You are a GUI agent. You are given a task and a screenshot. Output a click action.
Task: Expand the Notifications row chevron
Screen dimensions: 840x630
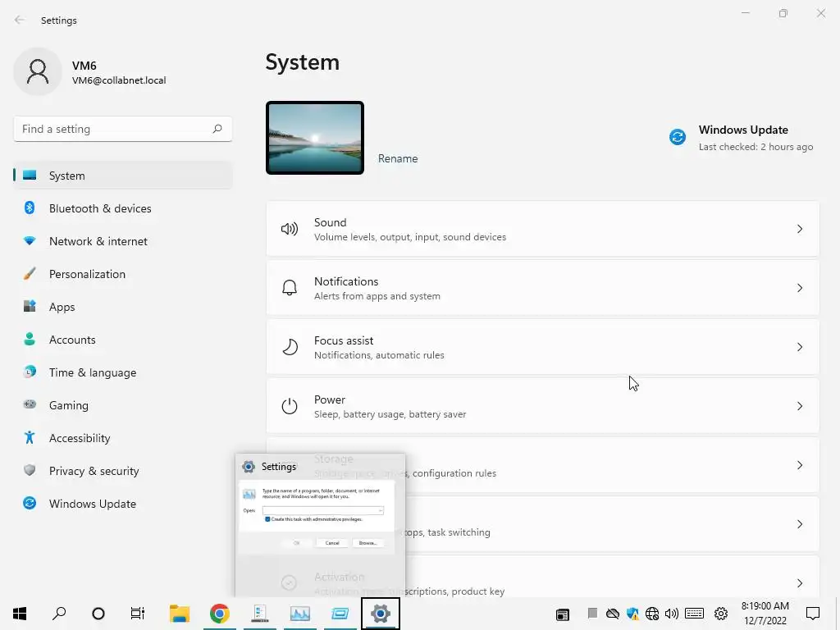[x=799, y=288]
